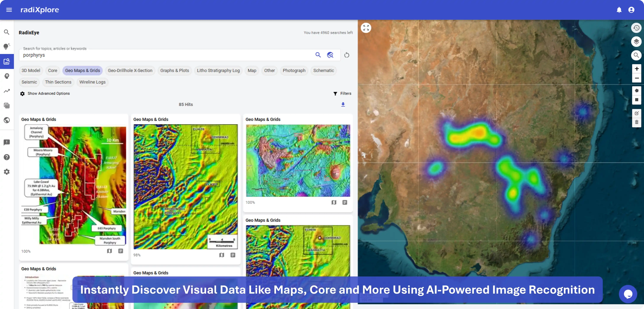
Task: Select the draw polygon map tool
Action: coord(637,91)
